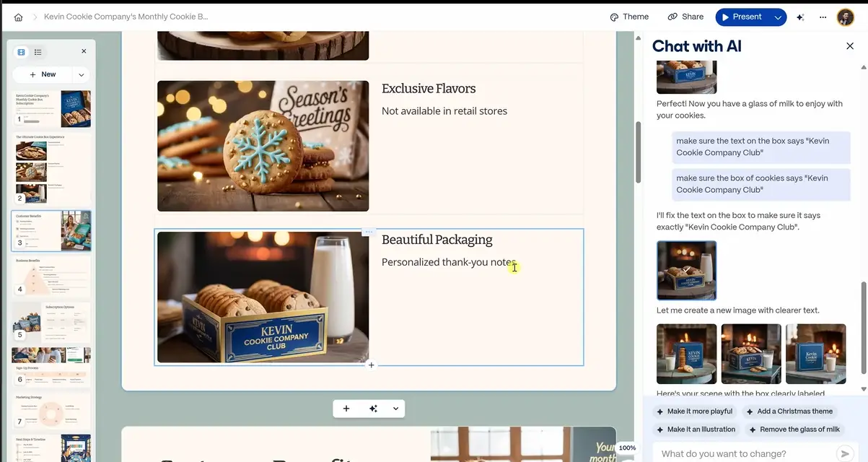Viewport: 868px width, 462px height.
Task: Add a New card
Action: point(43,74)
